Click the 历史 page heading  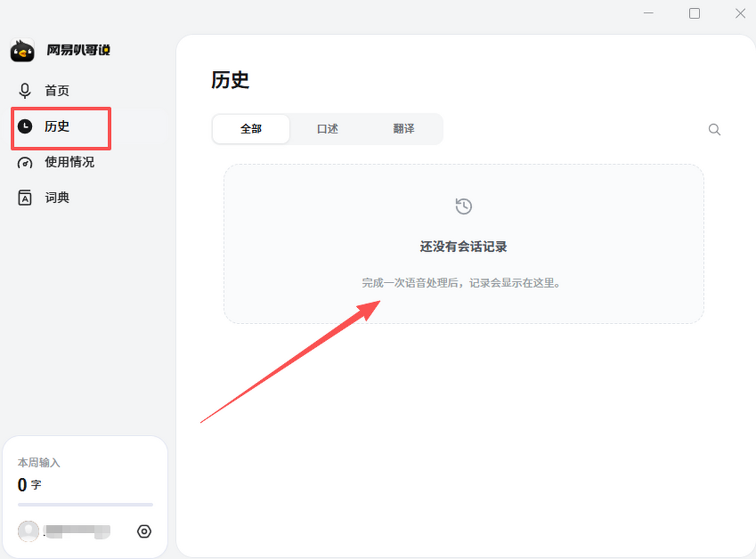point(231,80)
